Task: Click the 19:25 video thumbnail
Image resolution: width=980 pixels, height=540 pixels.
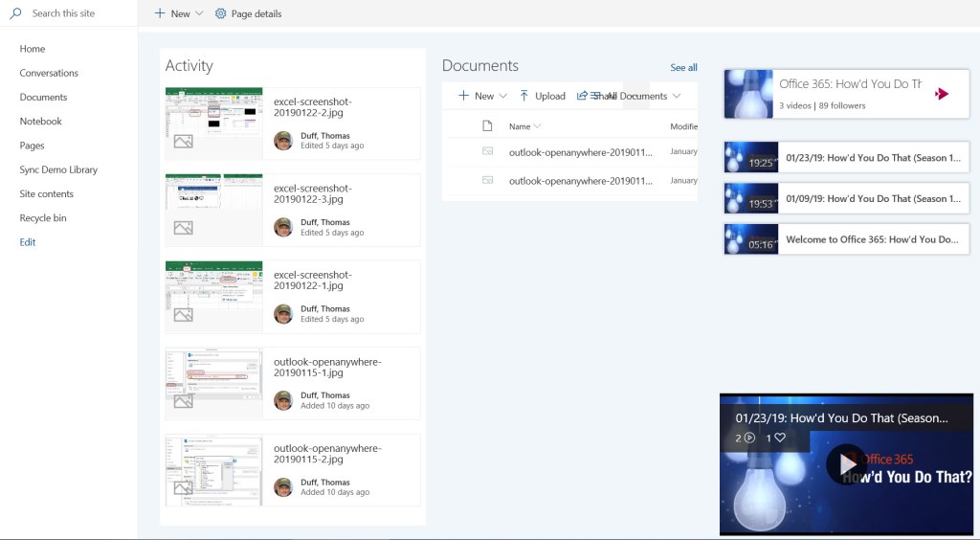Action: [751, 157]
